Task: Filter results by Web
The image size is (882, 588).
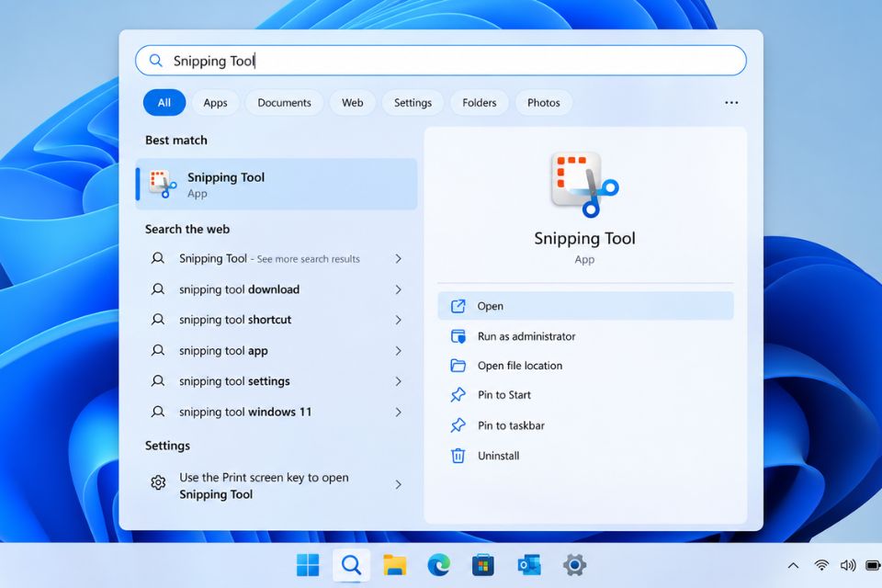Action: click(353, 102)
